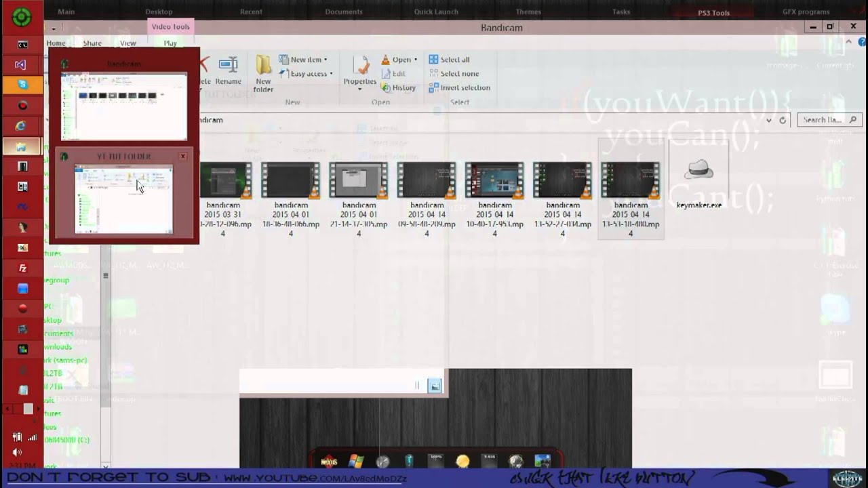Open the Share ribbon tab
Image resolution: width=868 pixels, height=488 pixels.
tap(92, 43)
